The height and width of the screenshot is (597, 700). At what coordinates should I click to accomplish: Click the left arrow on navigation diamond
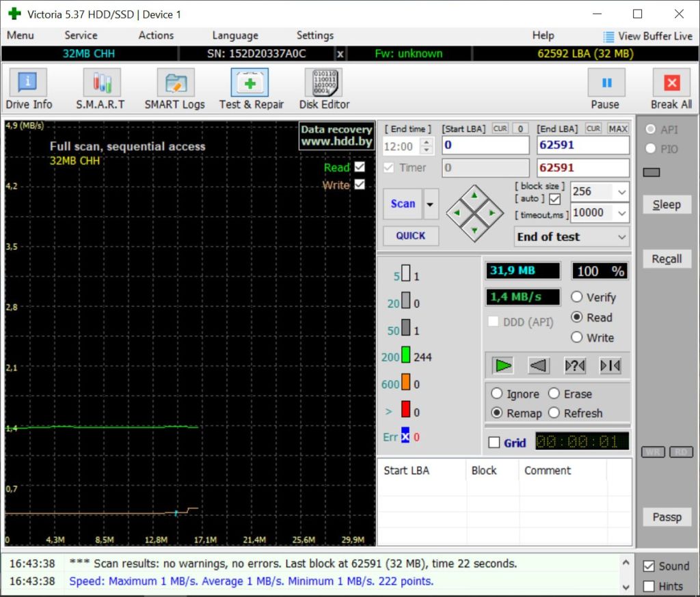tap(457, 213)
